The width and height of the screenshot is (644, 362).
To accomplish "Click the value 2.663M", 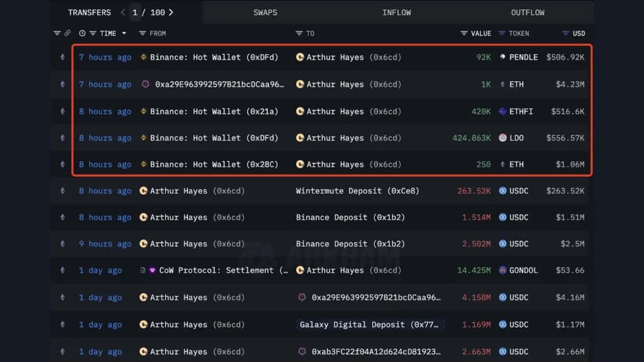I will pyautogui.click(x=477, y=352).
